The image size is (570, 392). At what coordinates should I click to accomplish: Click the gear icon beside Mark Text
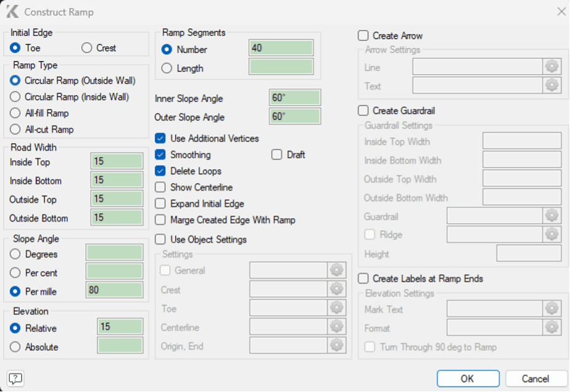pyautogui.click(x=551, y=309)
